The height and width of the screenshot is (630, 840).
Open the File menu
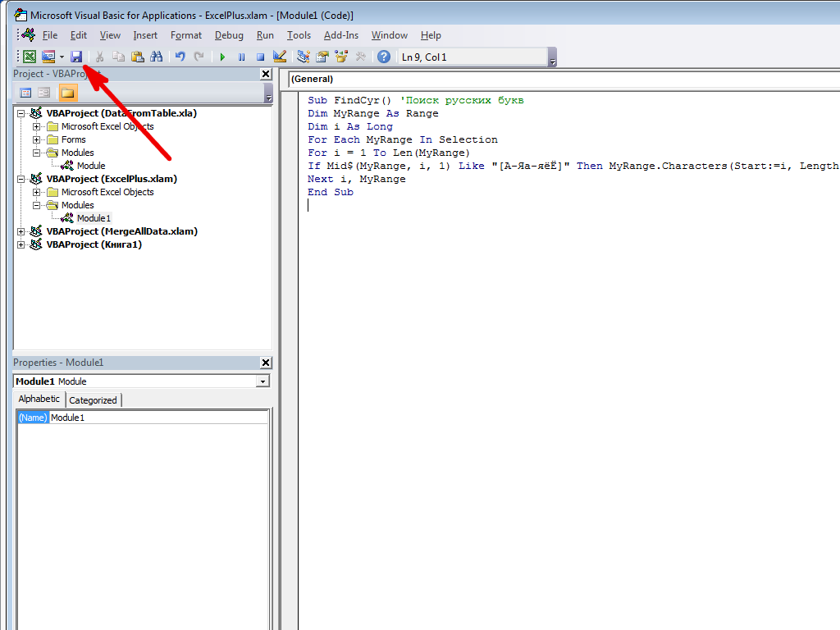[50, 35]
